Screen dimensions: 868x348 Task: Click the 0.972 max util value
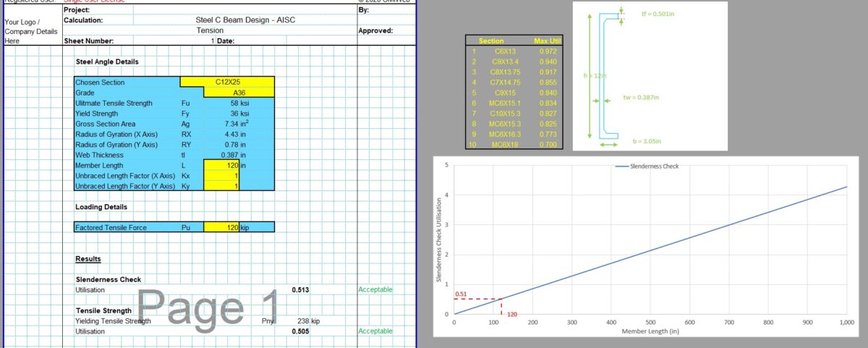pyautogui.click(x=547, y=51)
